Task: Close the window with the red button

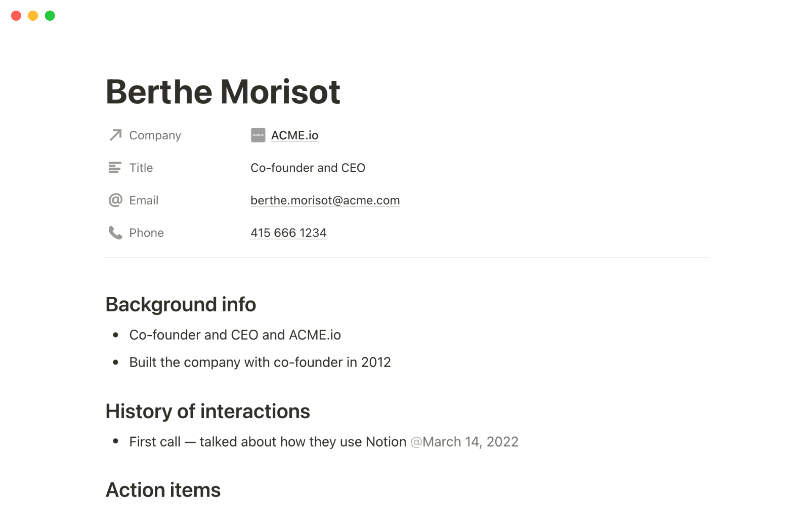Action: (x=16, y=16)
